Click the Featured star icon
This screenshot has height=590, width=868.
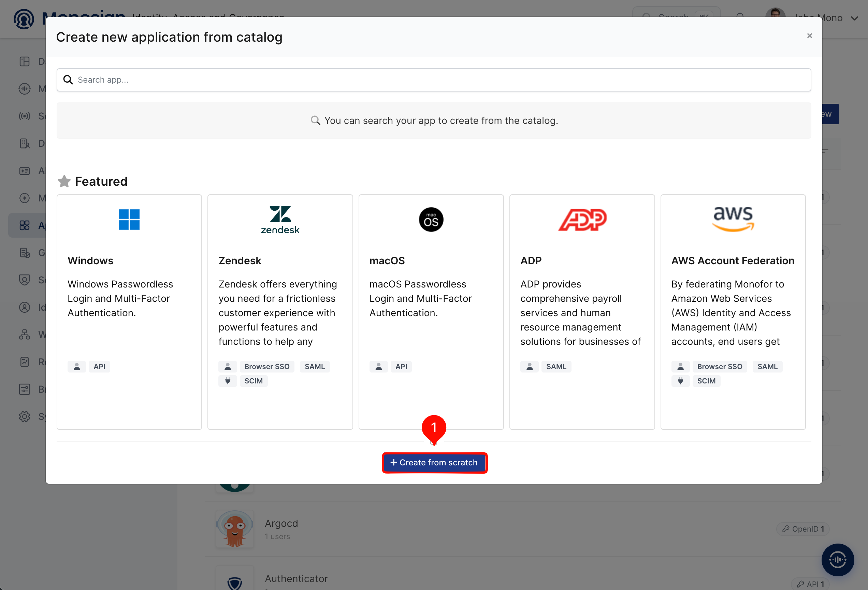click(64, 182)
